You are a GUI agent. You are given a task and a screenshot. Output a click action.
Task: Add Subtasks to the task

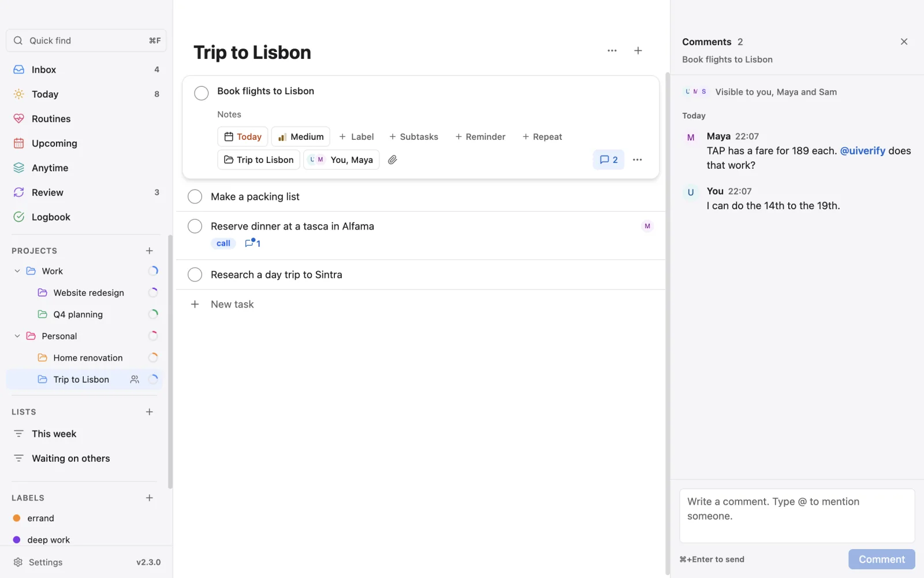[413, 137]
